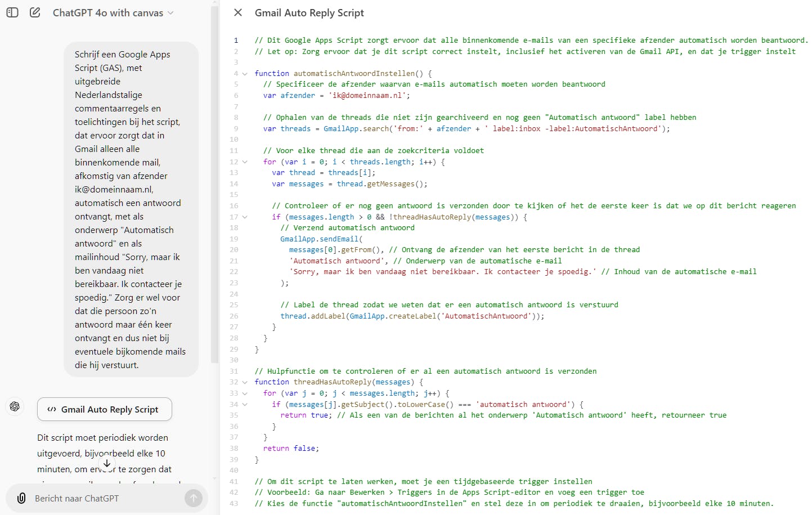Start a new chat with the compose icon
The image size is (812, 515).
point(35,12)
